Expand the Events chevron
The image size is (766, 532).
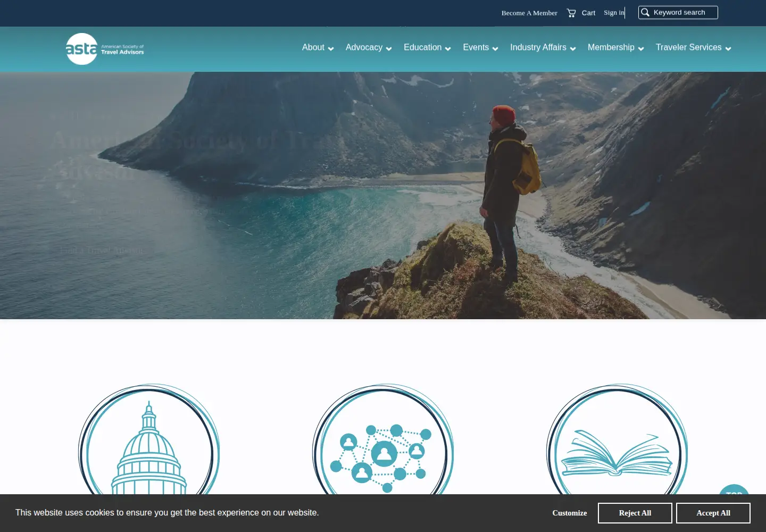tap(495, 48)
